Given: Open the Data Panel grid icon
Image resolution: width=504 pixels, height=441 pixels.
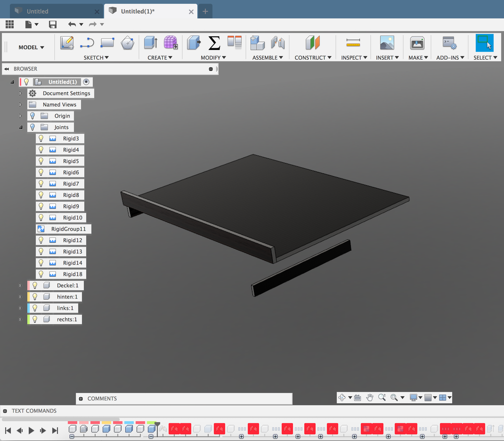Looking at the screenshot, I should click(x=10, y=24).
